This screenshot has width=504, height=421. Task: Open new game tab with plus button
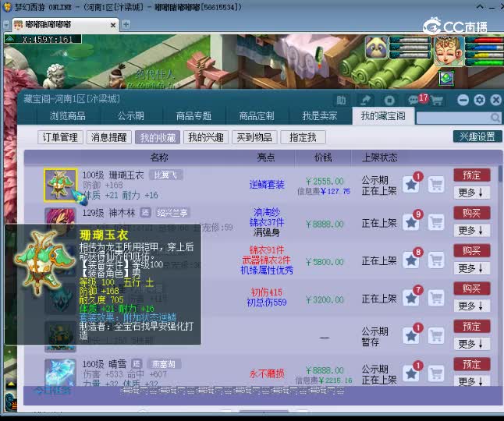126,24
